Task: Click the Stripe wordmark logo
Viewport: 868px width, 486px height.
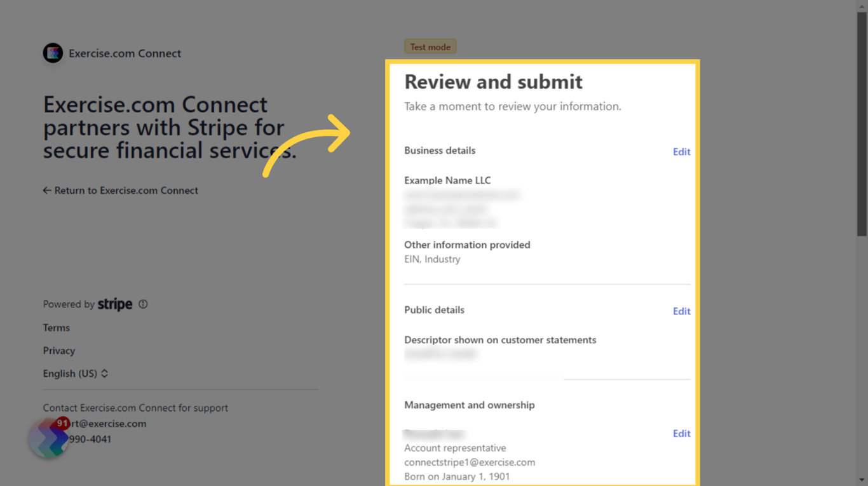Action: pos(115,304)
